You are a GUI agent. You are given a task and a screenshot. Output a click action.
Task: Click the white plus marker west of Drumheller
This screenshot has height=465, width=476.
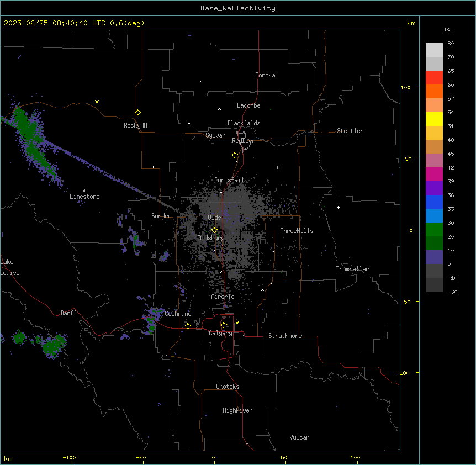click(338, 207)
